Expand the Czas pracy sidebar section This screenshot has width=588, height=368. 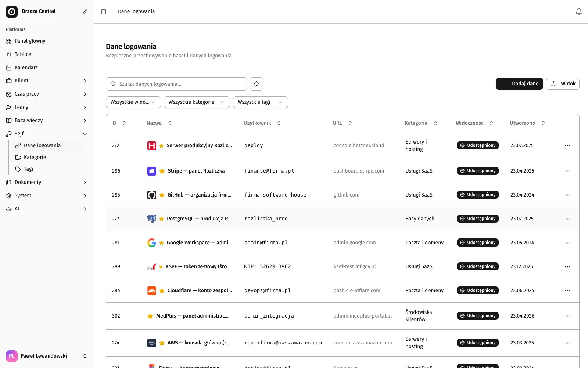(47, 94)
